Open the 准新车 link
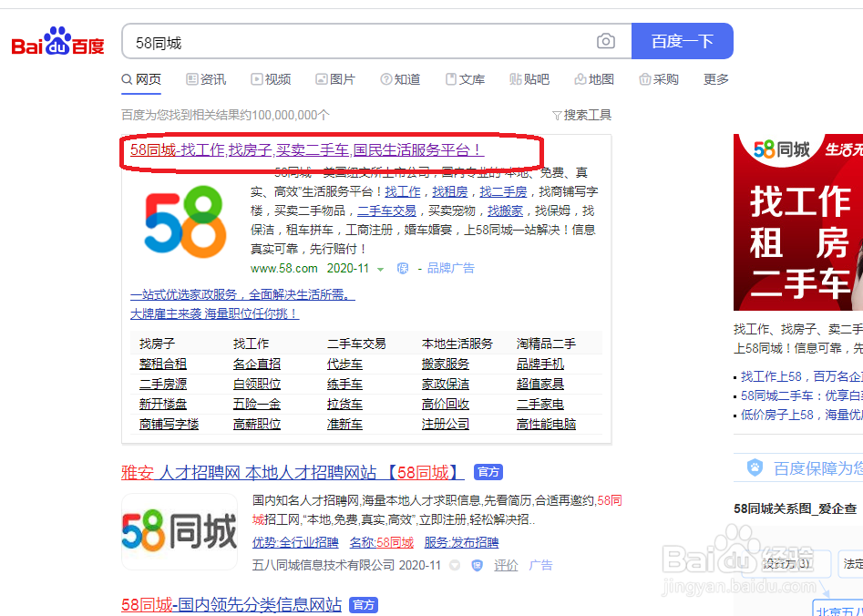Image resolution: width=863 pixels, height=616 pixels. [x=345, y=425]
